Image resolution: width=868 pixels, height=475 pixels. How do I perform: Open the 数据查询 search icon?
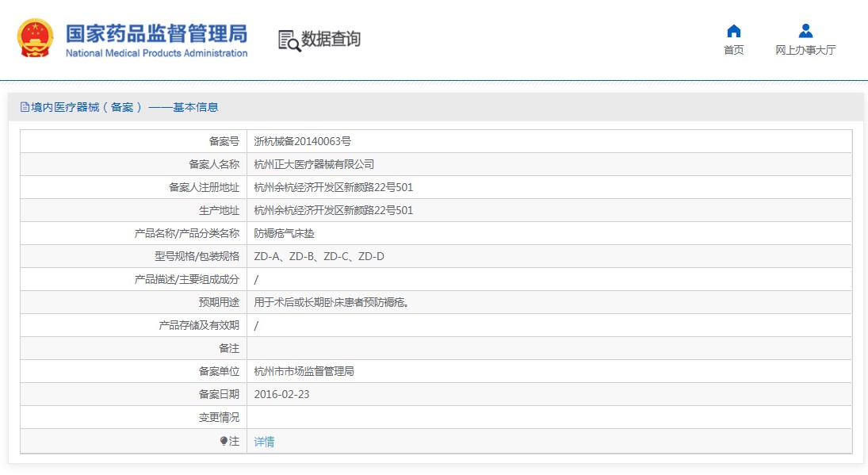point(289,40)
